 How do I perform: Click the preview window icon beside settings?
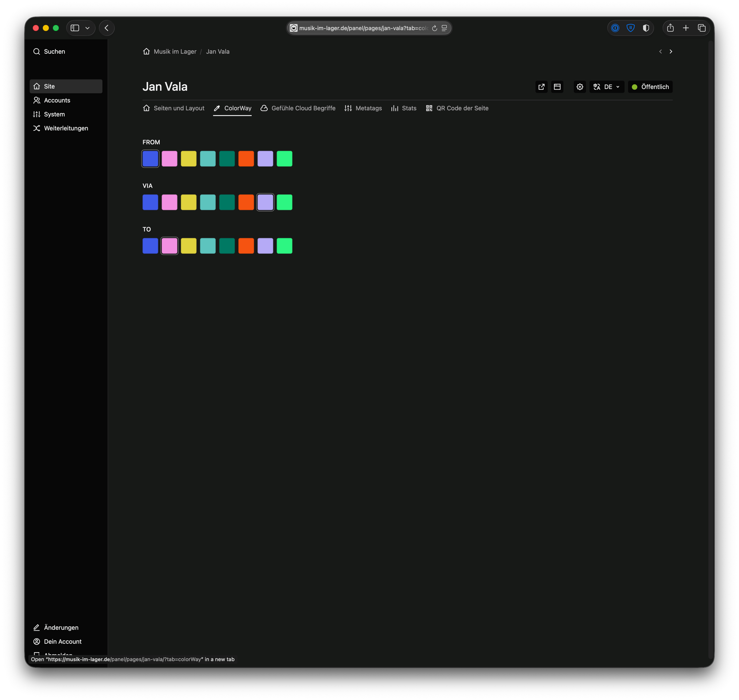tap(557, 86)
